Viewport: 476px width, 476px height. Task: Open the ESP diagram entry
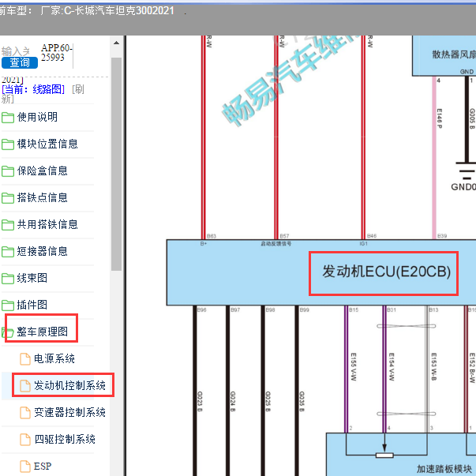point(43,466)
